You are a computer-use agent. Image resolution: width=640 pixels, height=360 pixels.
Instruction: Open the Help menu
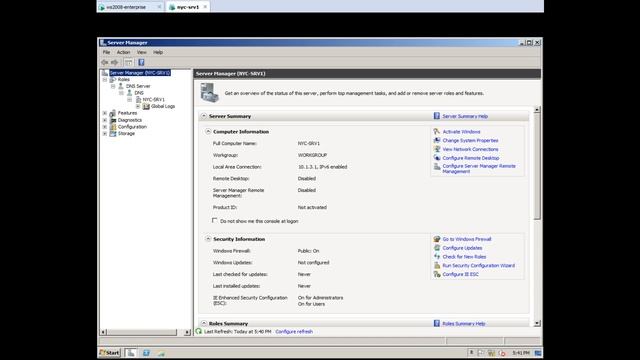(x=158, y=52)
